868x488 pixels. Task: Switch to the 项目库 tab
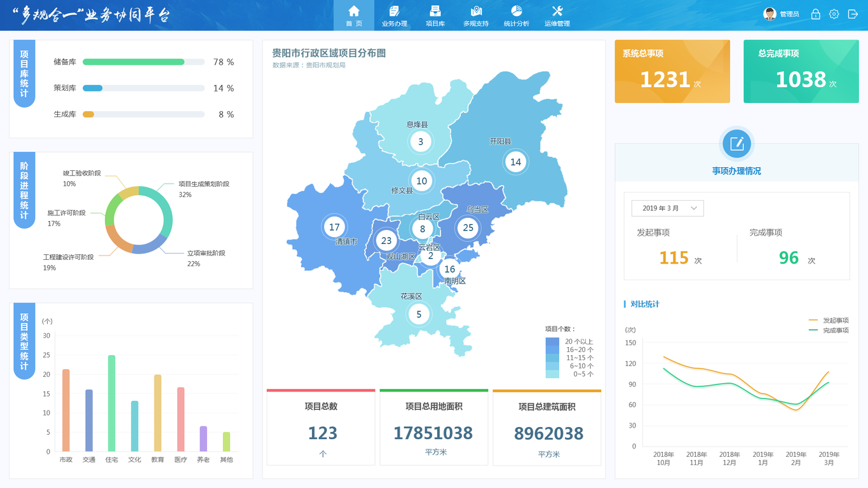click(435, 15)
